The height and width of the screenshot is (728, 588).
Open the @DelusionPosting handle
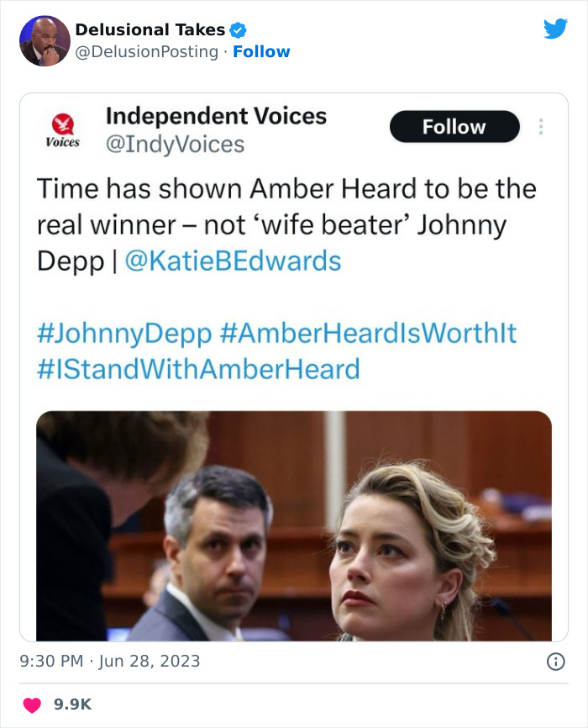[x=147, y=52]
